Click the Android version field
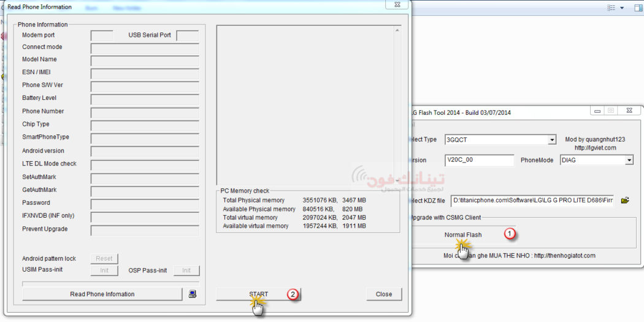 pos(145,152)
